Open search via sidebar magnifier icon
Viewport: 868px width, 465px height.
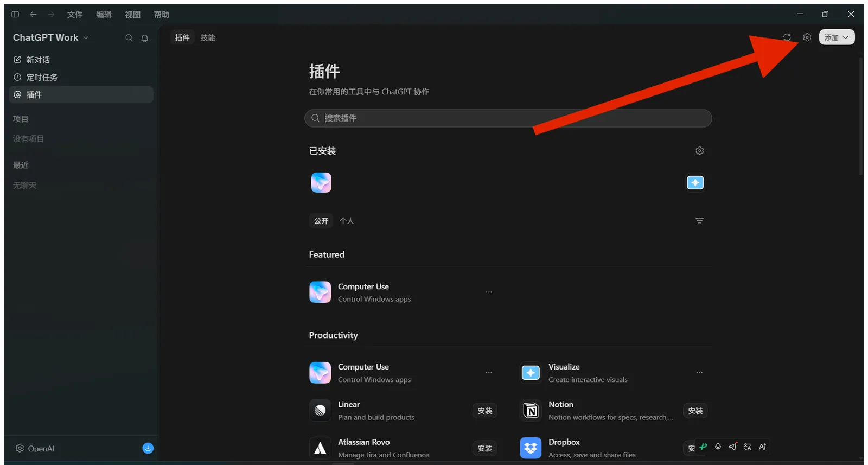coord(129,38)
